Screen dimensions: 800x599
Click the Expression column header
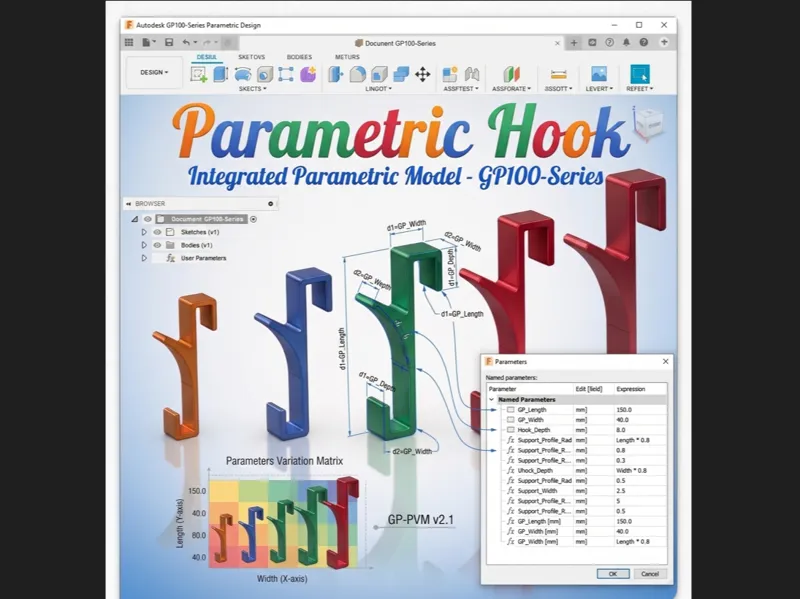(641, 389)
